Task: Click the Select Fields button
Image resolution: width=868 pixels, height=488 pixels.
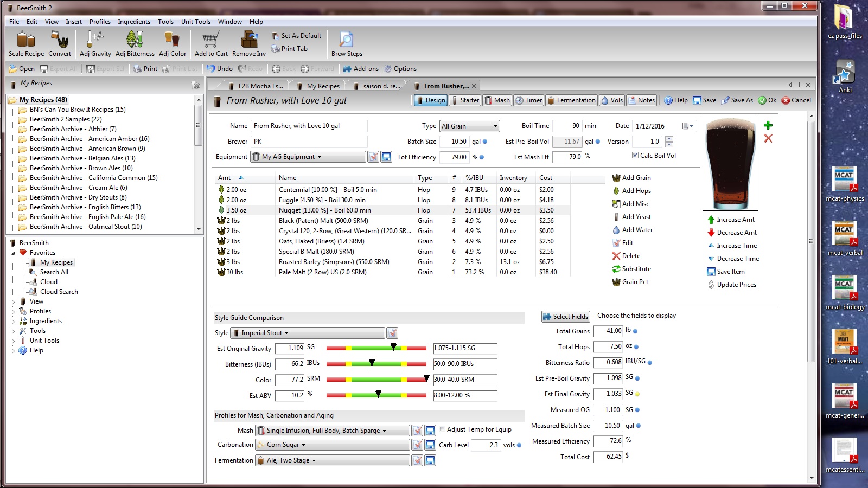Action: tap(566, 317)
